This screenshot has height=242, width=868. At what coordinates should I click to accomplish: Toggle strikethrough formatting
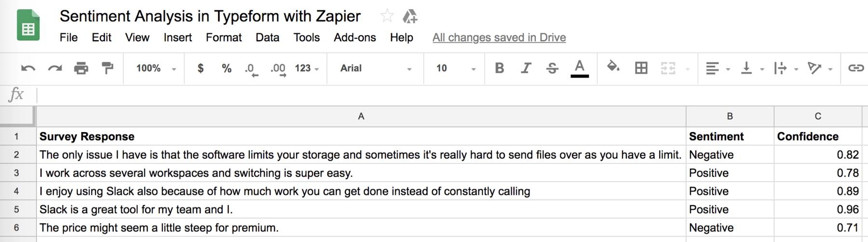[552, 68]
